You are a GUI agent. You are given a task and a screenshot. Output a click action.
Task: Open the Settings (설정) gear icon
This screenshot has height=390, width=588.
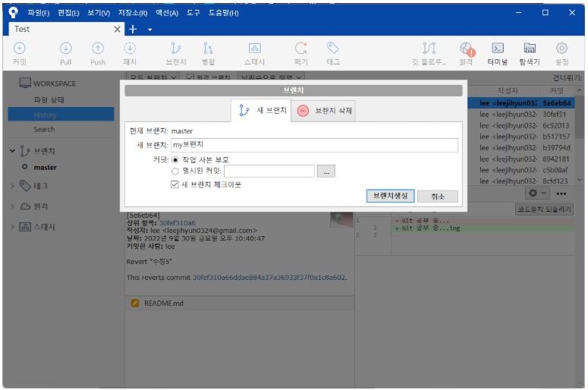click(561, 49)
